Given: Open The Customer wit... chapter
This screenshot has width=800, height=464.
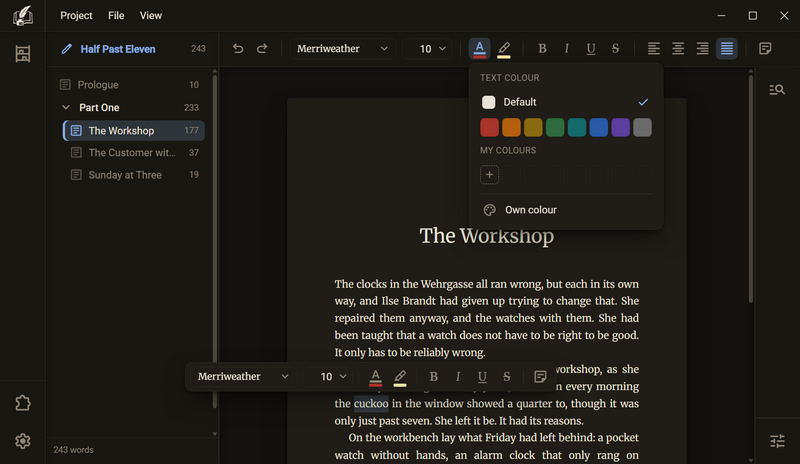Looking at the screenshot, I should click(134, 153).
